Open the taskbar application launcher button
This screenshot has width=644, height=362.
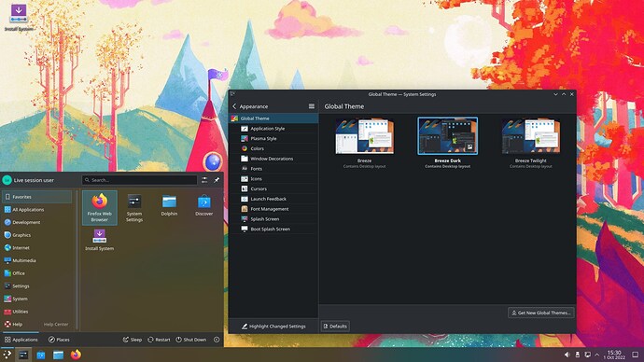(x=7, y=355)
